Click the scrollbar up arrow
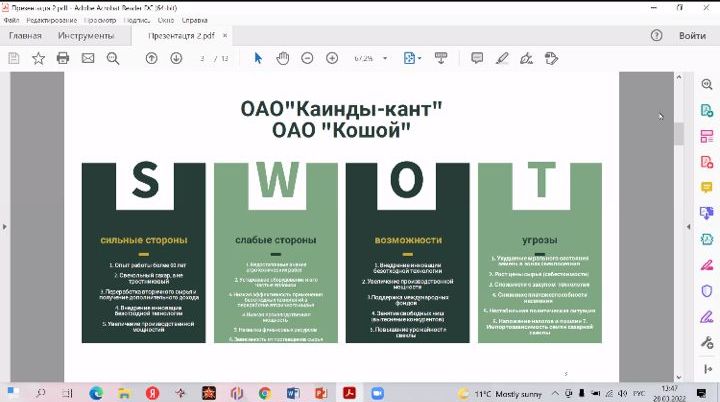720x402 pixels. pos(679,77)
